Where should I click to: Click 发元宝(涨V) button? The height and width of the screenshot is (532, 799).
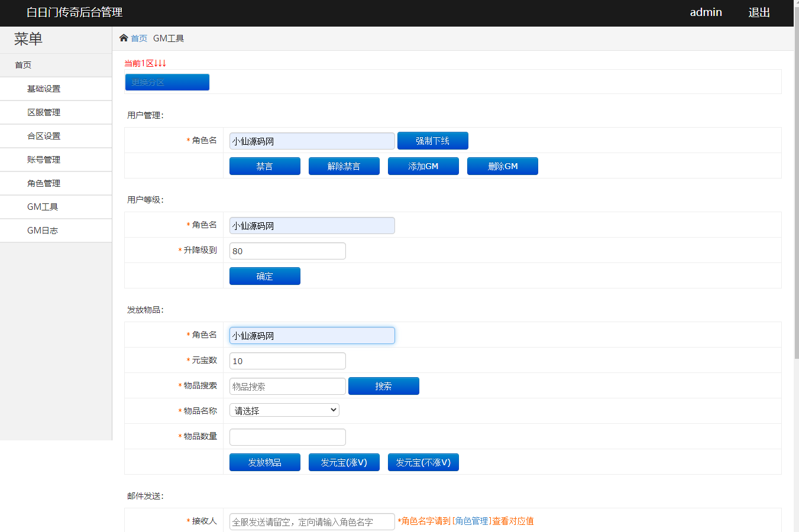[344, 462]
